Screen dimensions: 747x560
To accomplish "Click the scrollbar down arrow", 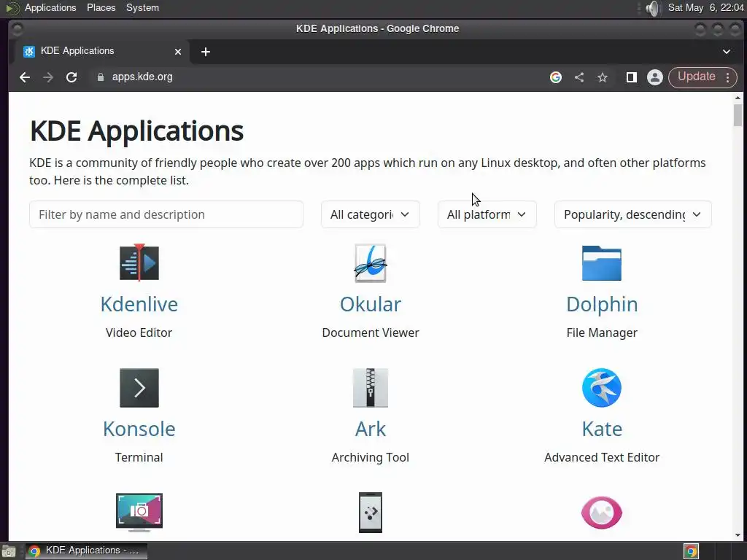I will tap(738, 535).
